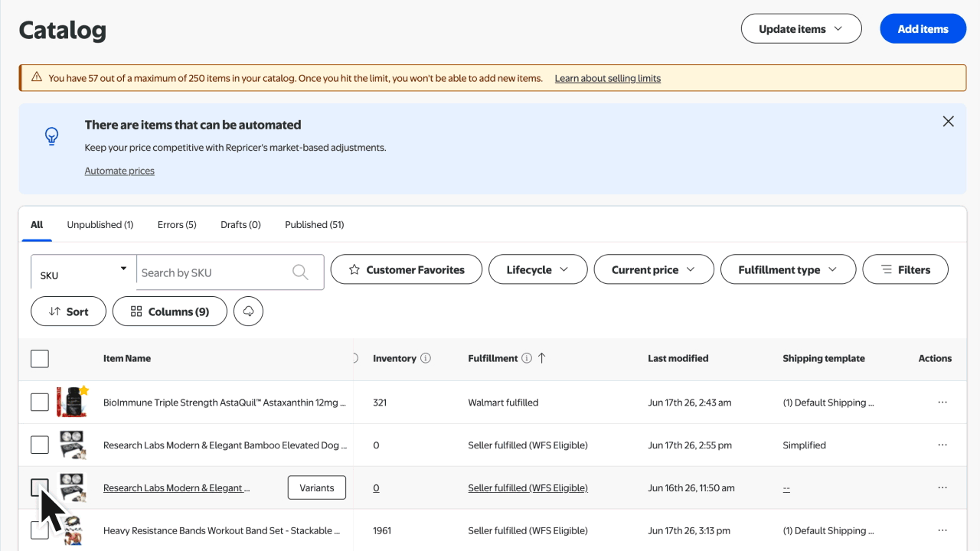Switch to the Unpublished (1) tab

(x=100, y=225)
